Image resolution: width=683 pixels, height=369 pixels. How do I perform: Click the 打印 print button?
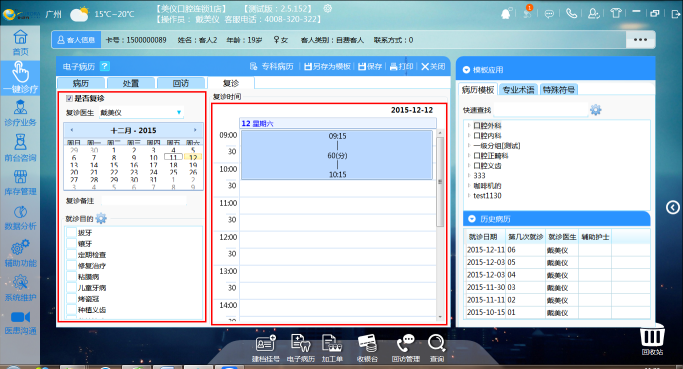pos(401,66)
